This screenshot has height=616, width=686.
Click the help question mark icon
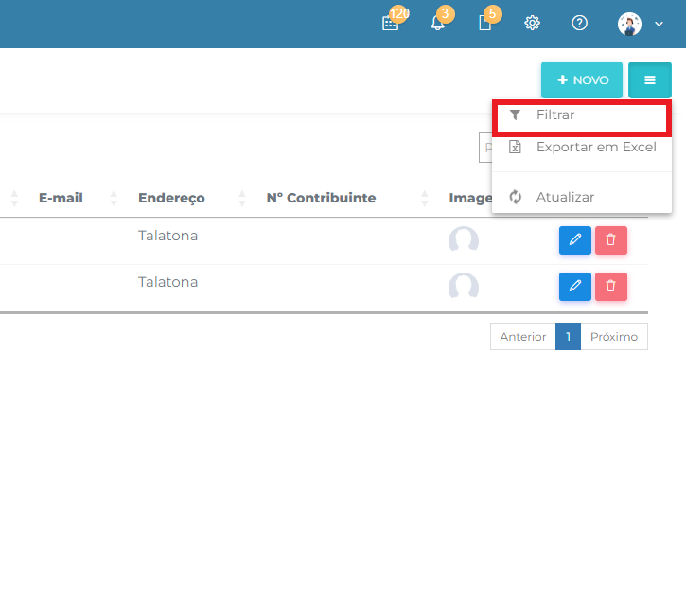tap(580, 24)
